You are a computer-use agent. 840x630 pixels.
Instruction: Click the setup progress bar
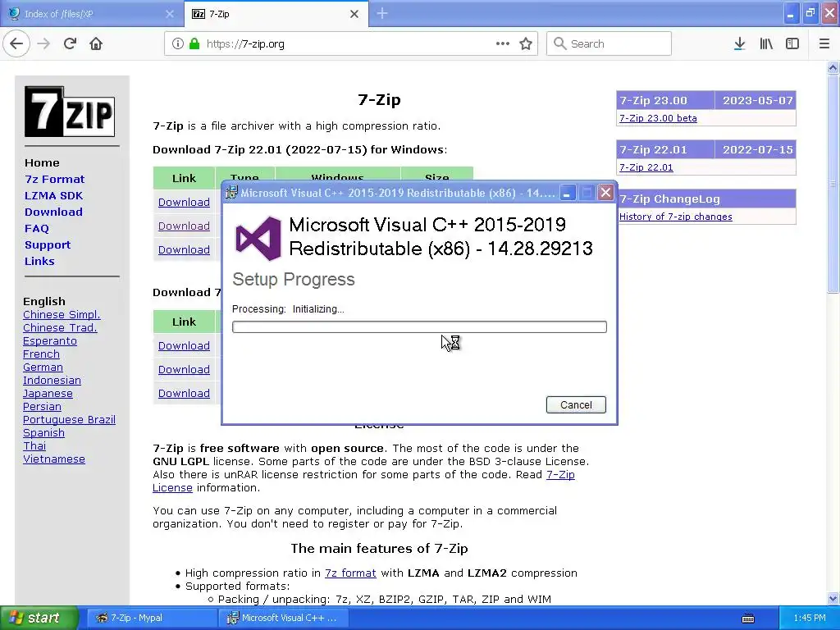(419, 326)
